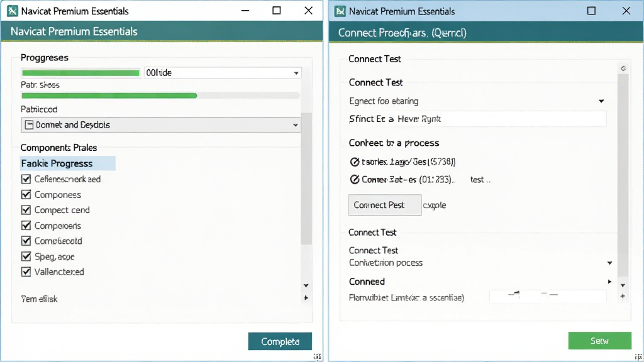Click the slider next to Flamulbiet Lamtor
The image size is (644, 362).
(548, 296)
